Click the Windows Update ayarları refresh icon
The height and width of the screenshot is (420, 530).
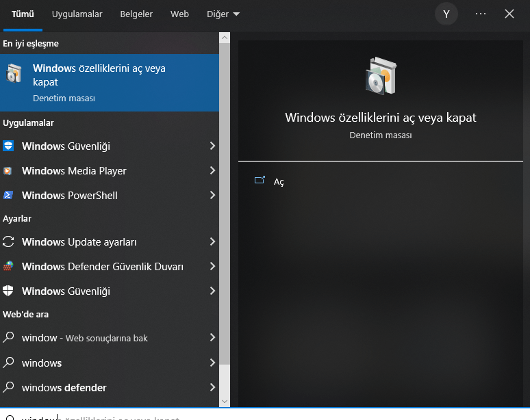(8, 241)
